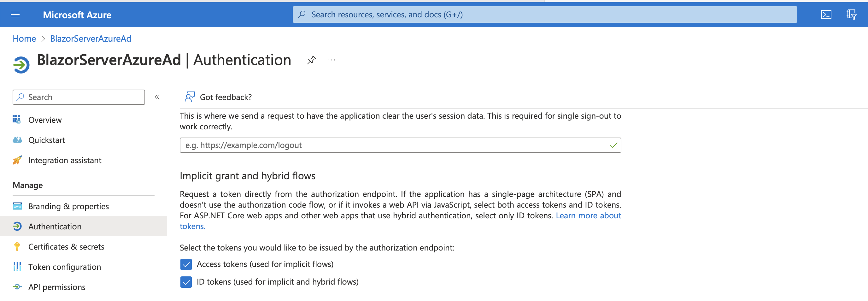The width and height of the screenshot is (868, 301).
Task: Pin the Authentication blade
Action: pos(311,60)
